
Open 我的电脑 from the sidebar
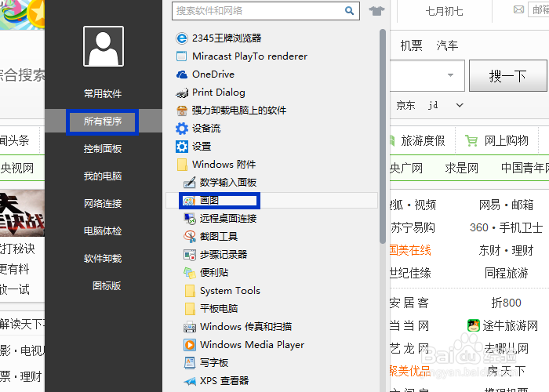[x=103, y=176]
